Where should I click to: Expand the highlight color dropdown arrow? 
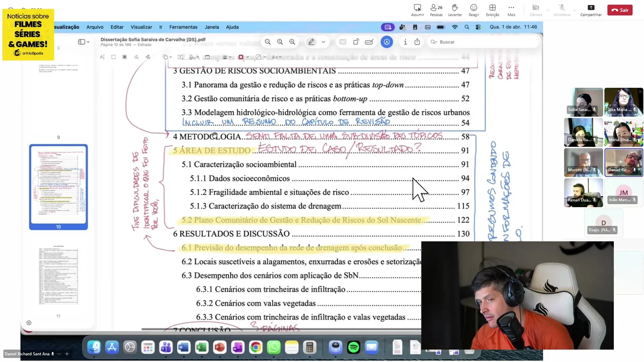323,42
